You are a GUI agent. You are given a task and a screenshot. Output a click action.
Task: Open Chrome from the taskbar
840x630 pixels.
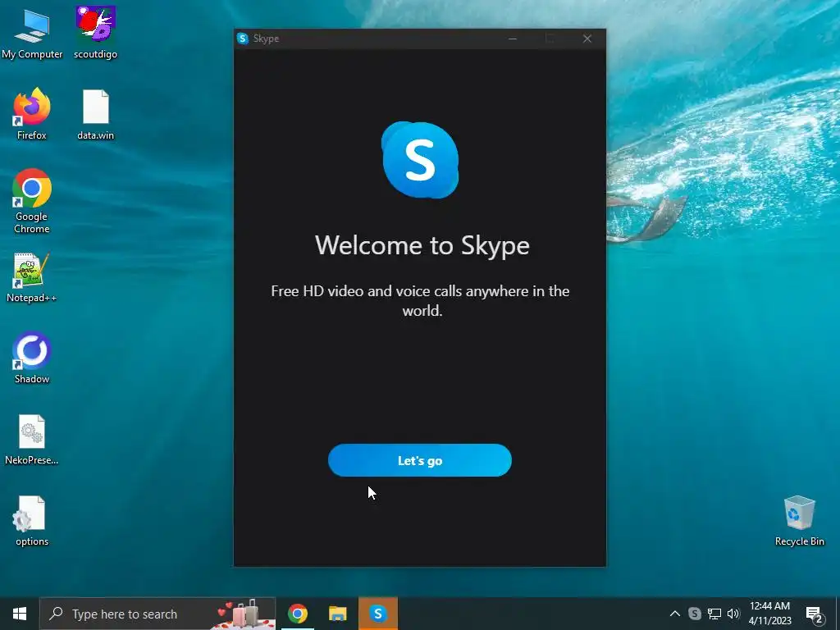(297, 614)
